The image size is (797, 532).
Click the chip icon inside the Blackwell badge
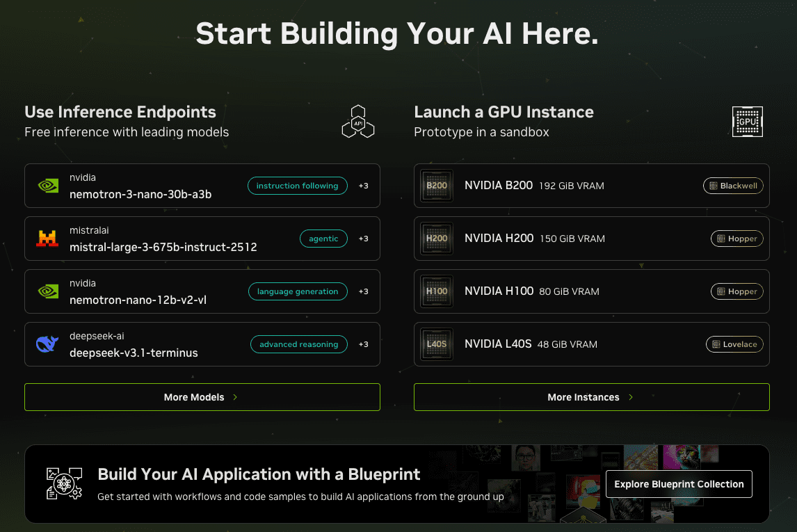[x=714, y=186]
